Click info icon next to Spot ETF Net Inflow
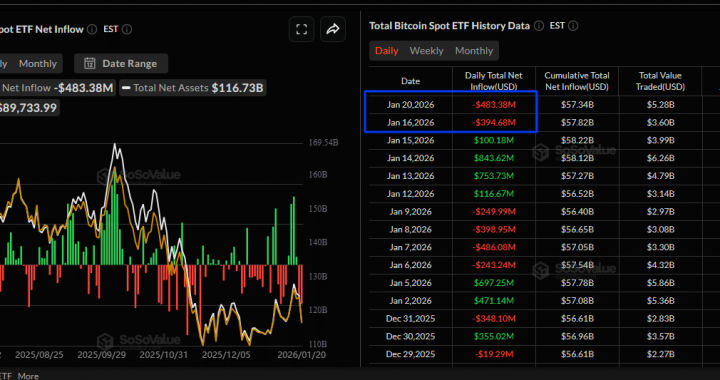The image size is (720, 380). pyautogui.click(x=92, y=29)
